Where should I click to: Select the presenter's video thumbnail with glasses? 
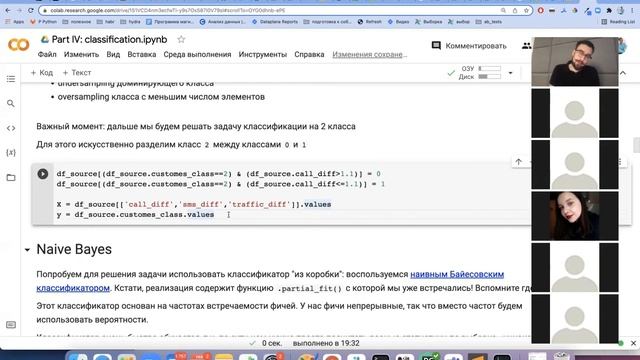pos(575,62)
